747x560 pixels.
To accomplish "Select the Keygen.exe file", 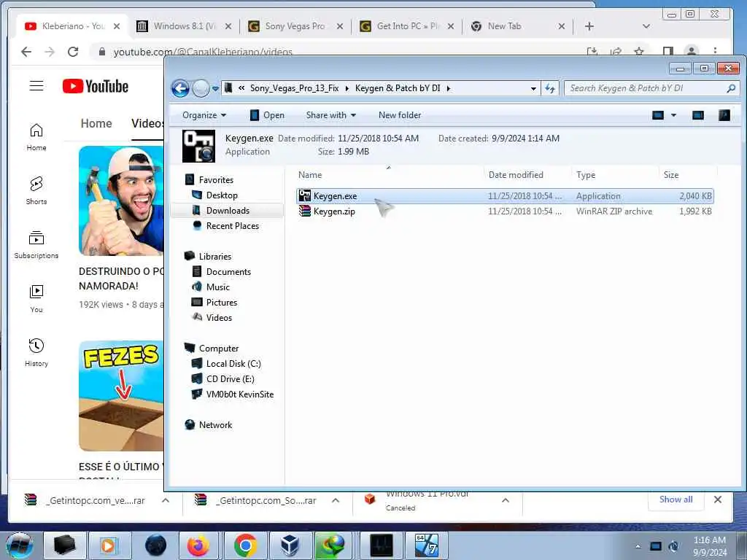I will (505, 196).
